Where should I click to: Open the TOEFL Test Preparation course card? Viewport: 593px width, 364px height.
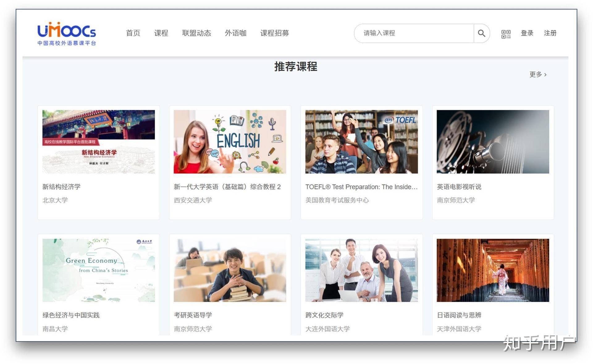point(361,141)
